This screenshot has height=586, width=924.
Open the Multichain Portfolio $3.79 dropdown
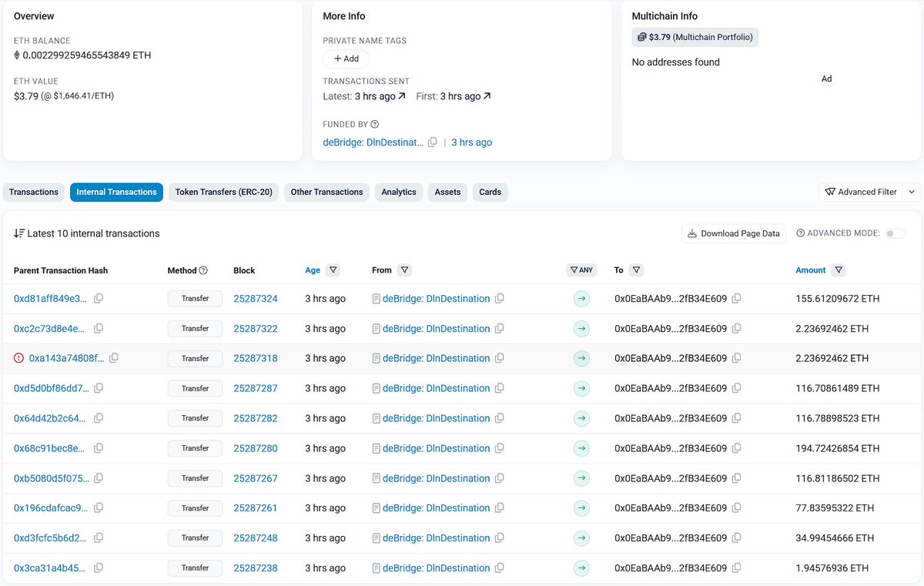[x=695, y=37]
